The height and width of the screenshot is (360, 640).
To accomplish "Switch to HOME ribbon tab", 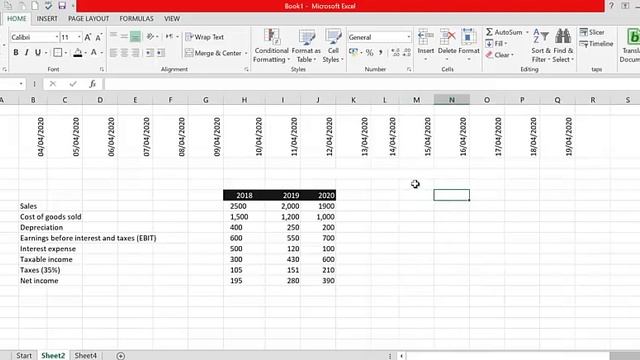I will [16, 19].
